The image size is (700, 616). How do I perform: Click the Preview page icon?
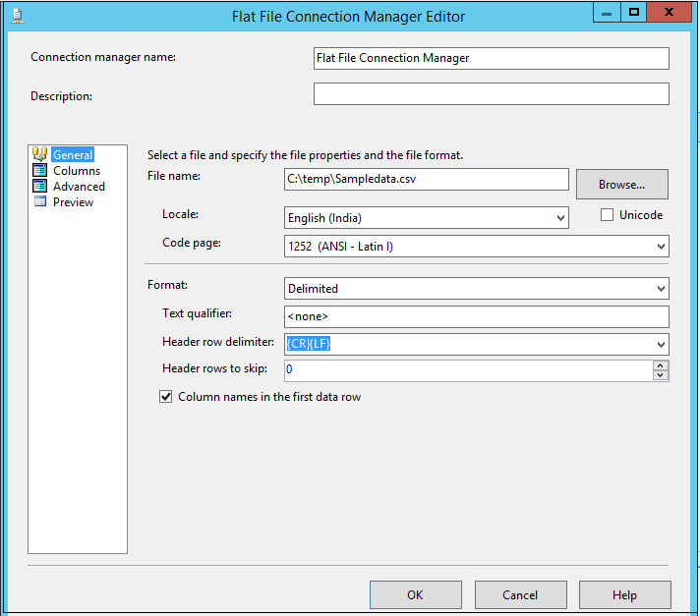(40, 201)
